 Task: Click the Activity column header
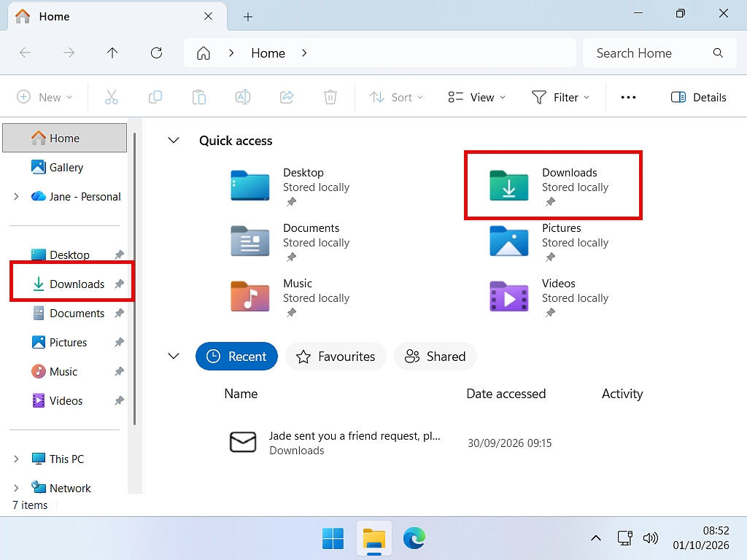tap(622, 393)
